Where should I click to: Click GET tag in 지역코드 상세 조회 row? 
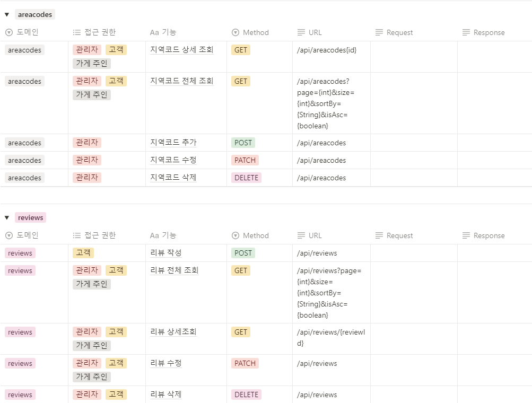click(x=241, y=50)
